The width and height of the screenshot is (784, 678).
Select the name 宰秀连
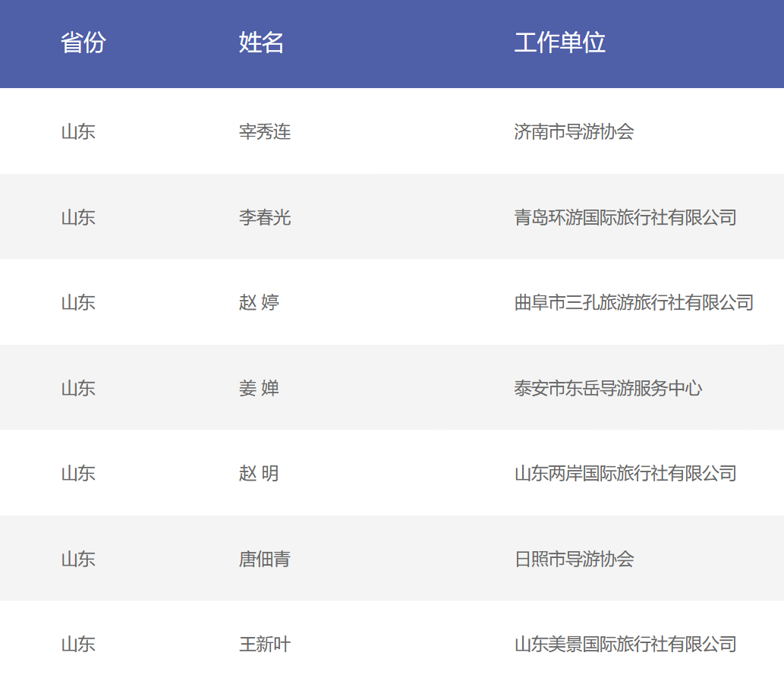265,132
